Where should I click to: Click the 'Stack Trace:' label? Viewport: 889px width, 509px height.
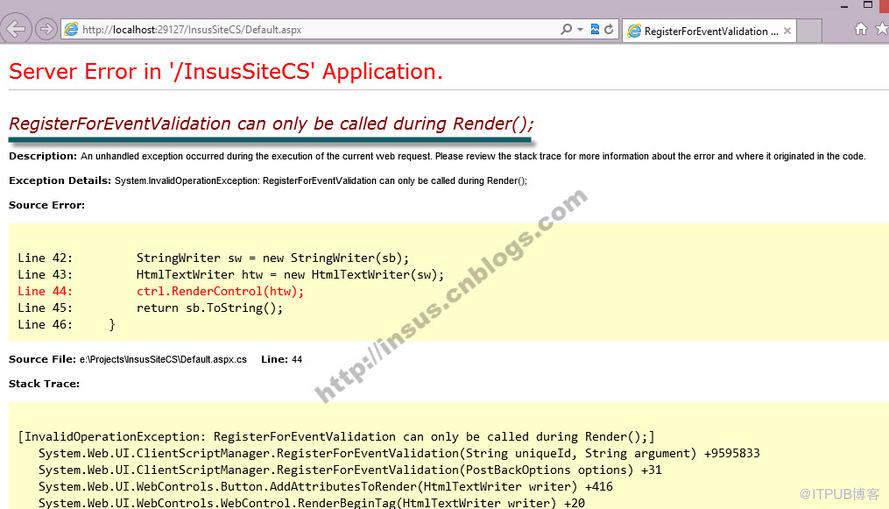(x=44, y=384)
